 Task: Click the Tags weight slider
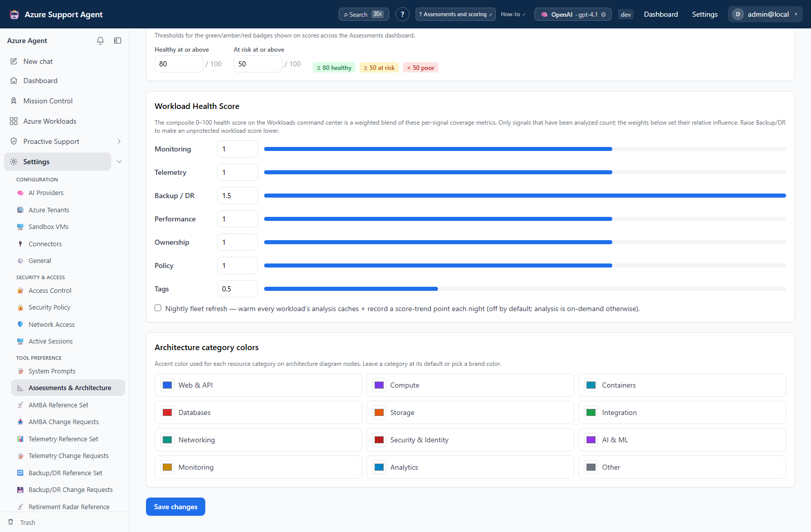(525, 289)
